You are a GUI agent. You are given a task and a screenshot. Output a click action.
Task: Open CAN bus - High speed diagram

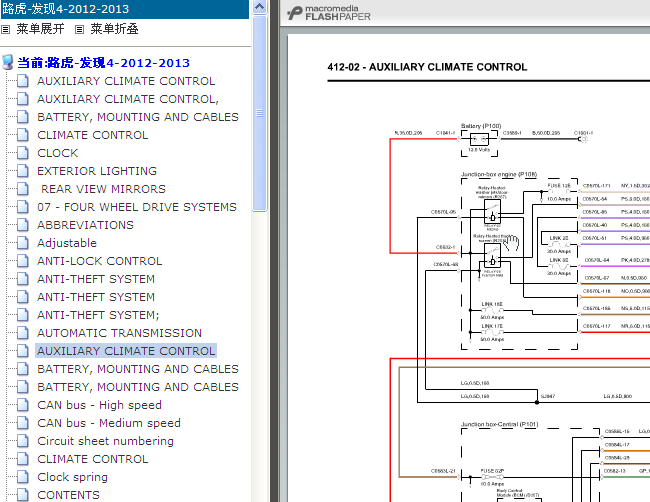[x=99, y=405]
